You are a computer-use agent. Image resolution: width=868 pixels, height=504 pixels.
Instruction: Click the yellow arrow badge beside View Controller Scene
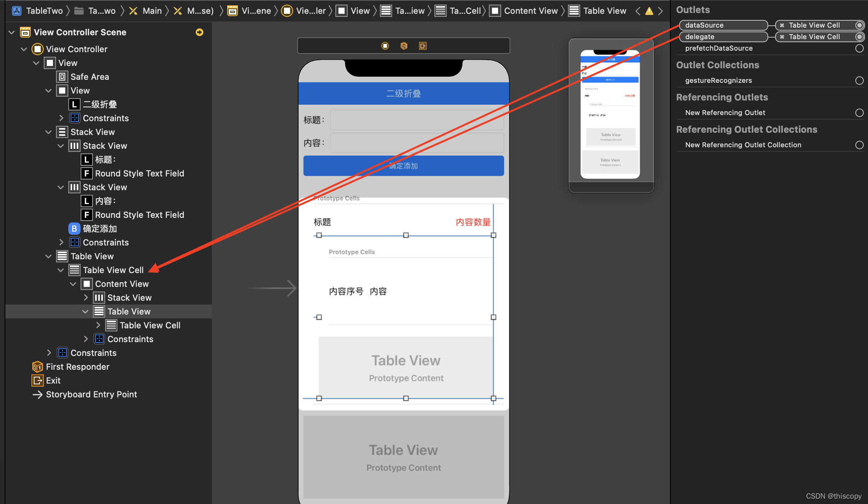[x=199, y=32]
